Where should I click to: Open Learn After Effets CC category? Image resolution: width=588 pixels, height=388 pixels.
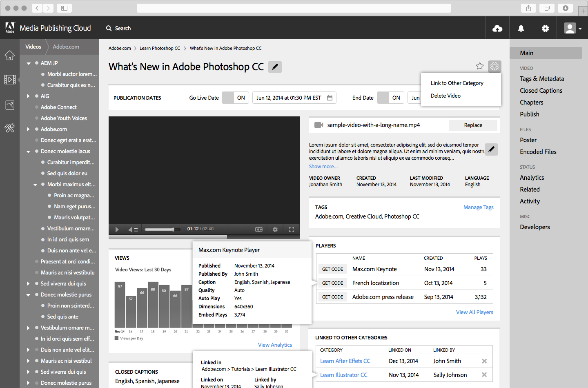[345, 361]
